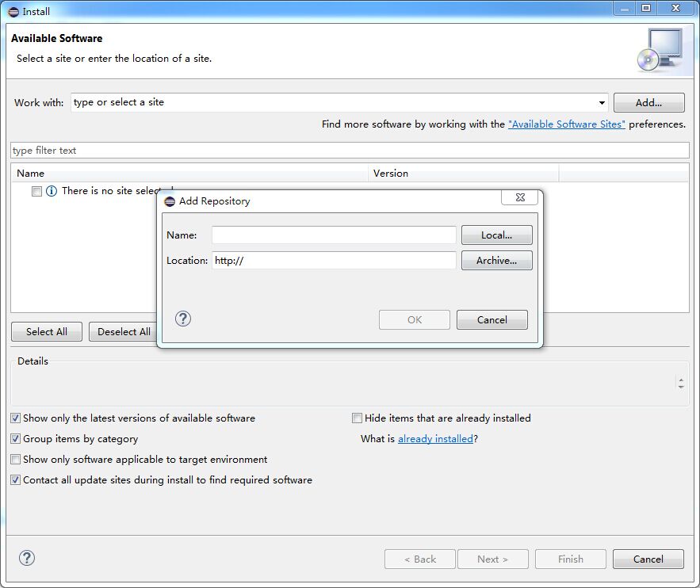Viewport: 700px width, 588px height.
Task: Open the Work with site dropdown
Action: (602, 103)
